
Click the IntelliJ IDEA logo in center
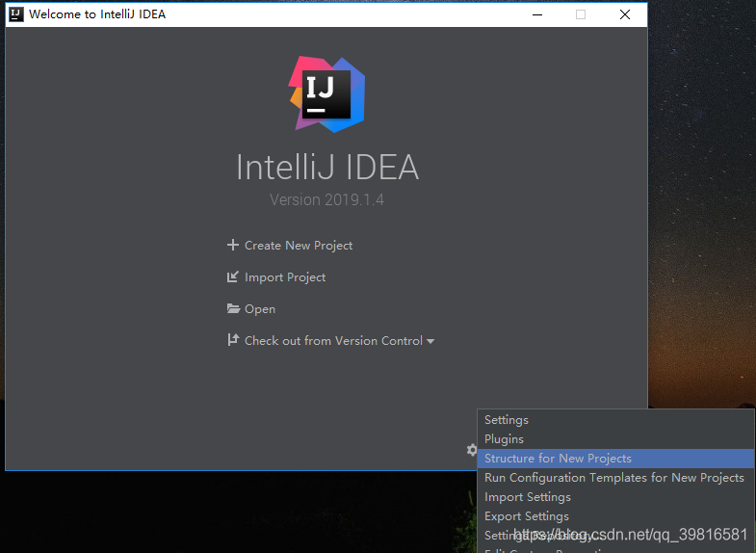326,93
